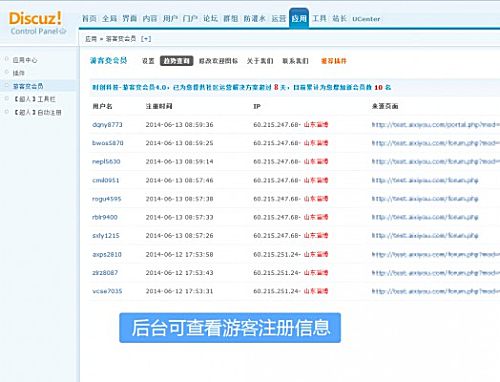
Task: Open the UCenter navigation tab
Action: coord(366,19)
